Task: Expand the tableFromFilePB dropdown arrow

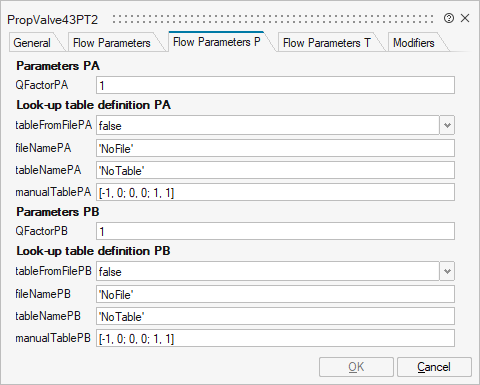Action: coord(447,271)
